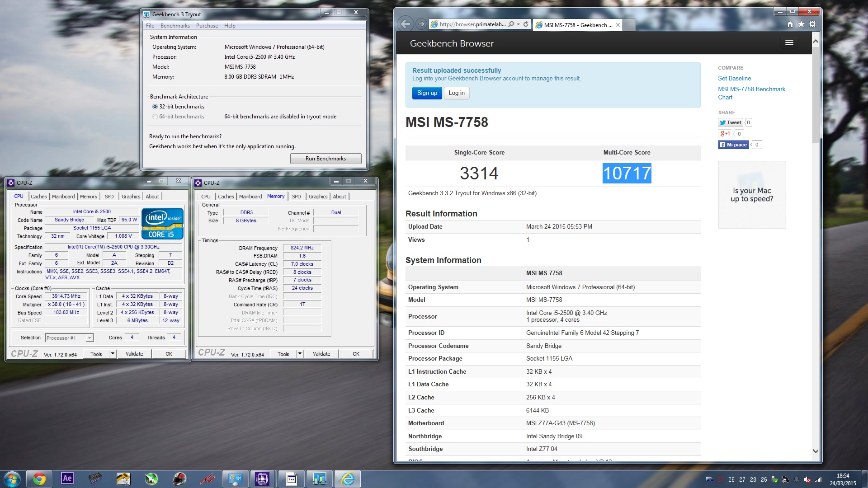This screenshot has width=868, height=488.
Task: Click the RAM chip taskbar icon
Action: [95, 479]
